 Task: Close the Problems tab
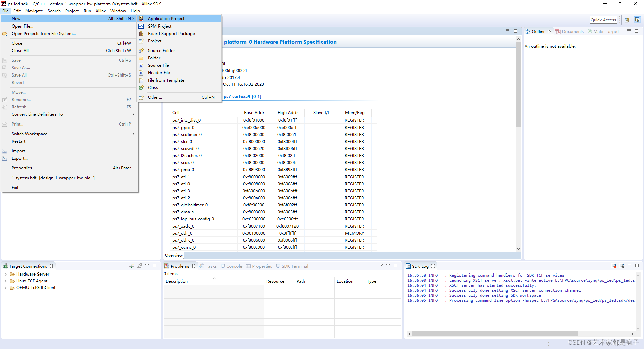click(194, 266)
